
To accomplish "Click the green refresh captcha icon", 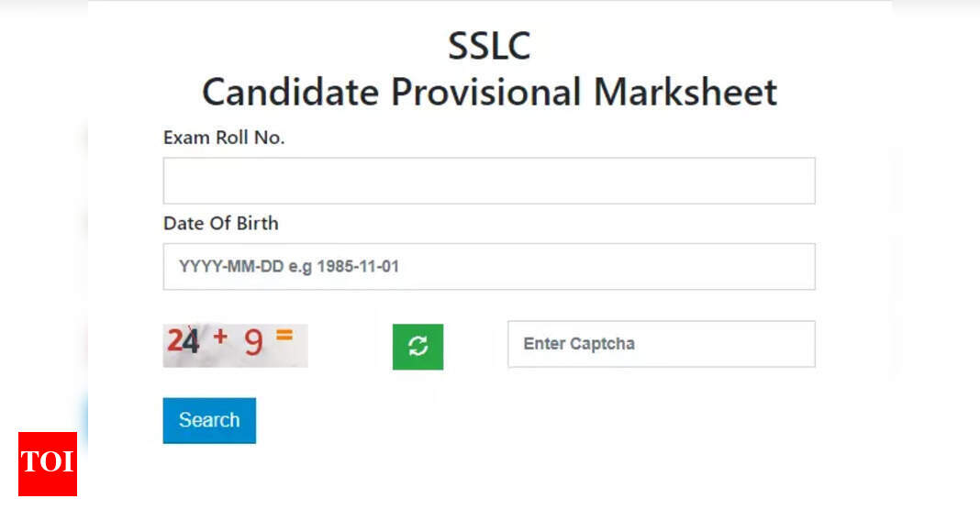I will (x=418, y=347).
